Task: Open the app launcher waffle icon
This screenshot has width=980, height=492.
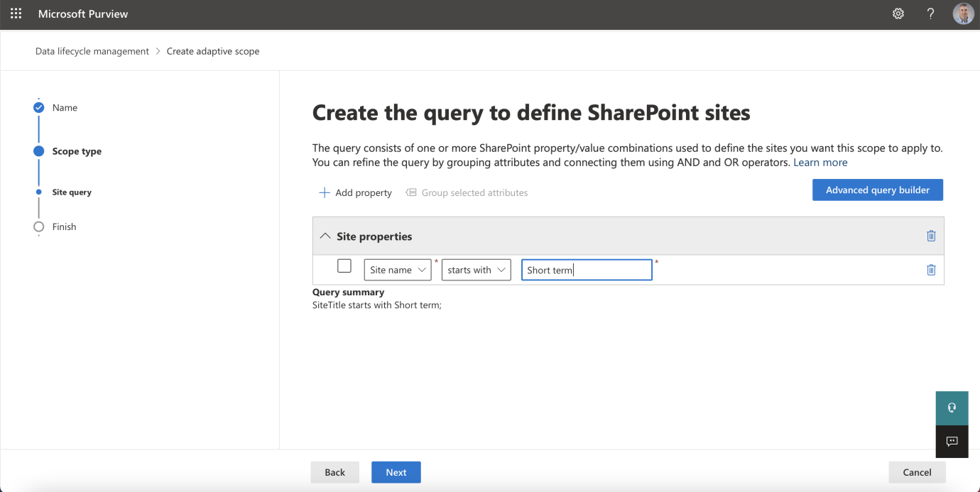Action: coord(16,14)
